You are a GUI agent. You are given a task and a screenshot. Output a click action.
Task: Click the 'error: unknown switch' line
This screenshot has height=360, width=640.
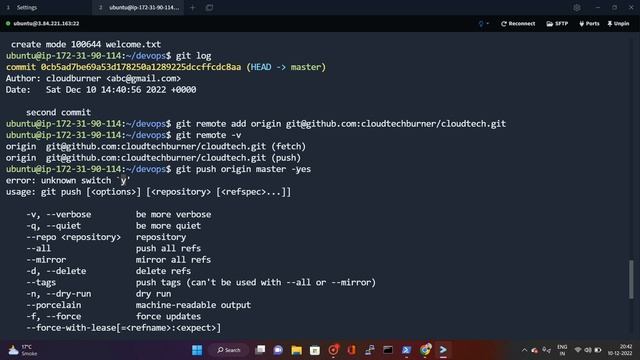pos(68,180)
